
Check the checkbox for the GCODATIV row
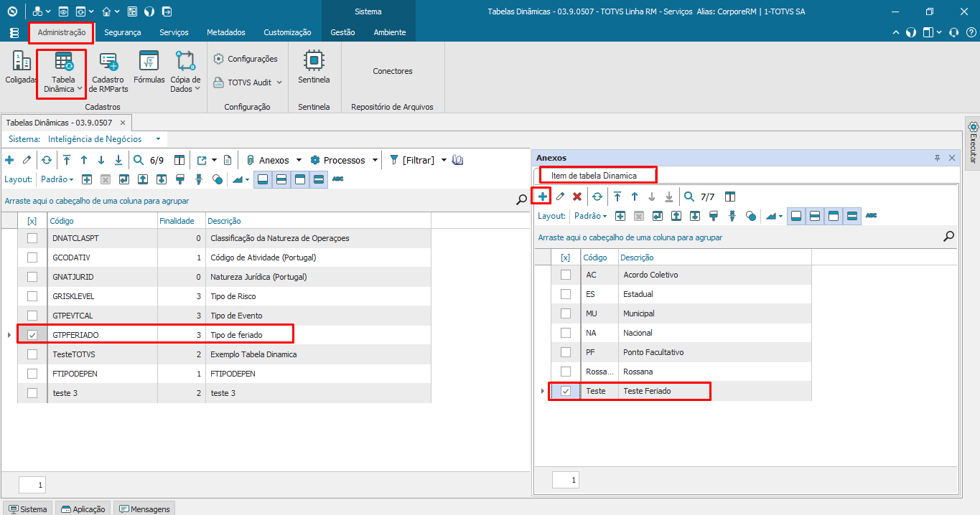pos(32,257)
